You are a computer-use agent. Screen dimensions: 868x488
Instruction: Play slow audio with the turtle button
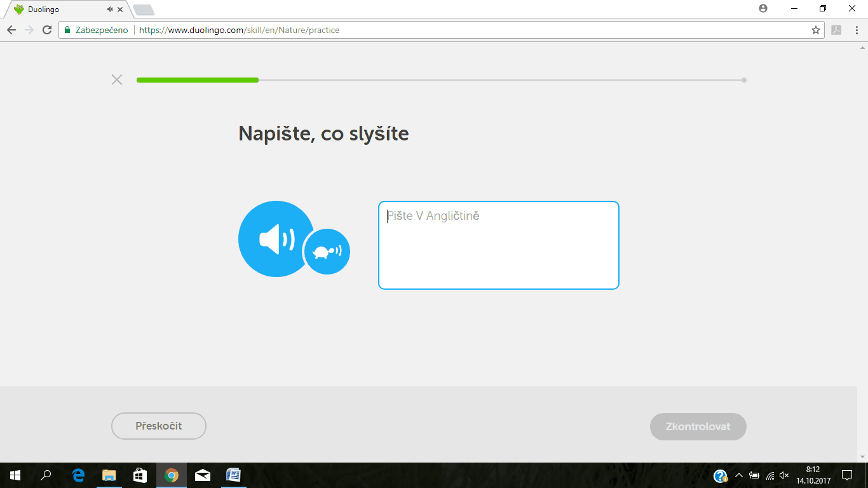pos(327,252)
